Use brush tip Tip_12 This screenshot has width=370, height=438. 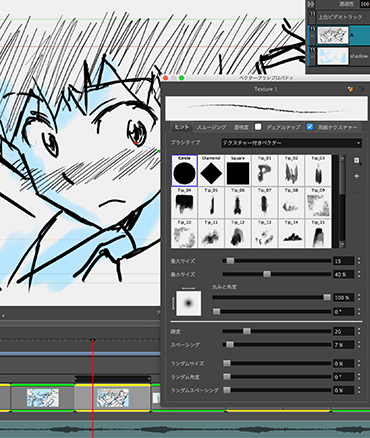pos(238,233)
